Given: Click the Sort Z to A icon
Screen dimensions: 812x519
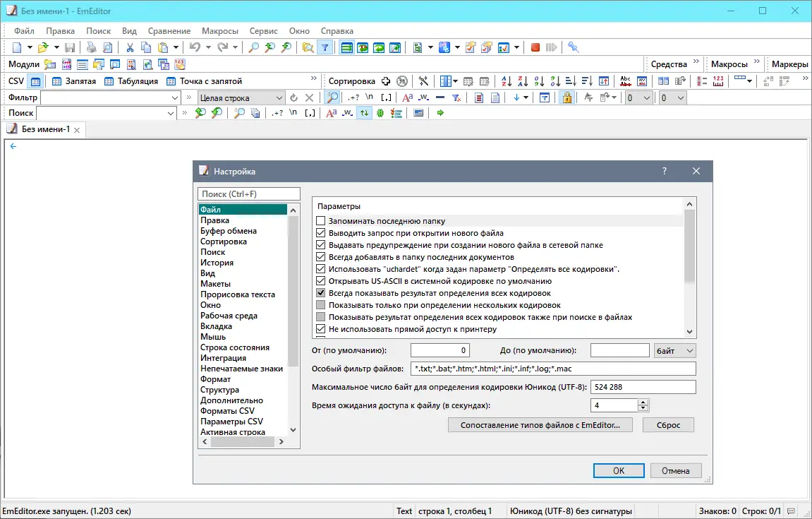Looking at the screenshot, I should coord(523,81).
